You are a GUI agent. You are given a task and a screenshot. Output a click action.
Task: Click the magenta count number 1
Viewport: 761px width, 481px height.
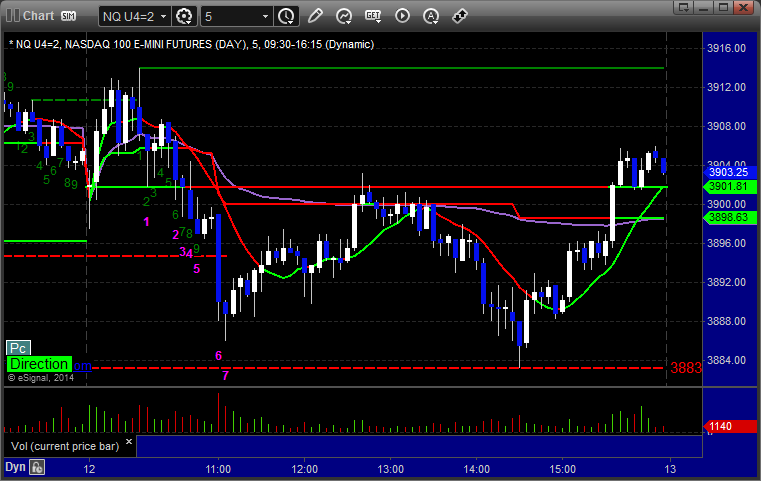(147, 222)
